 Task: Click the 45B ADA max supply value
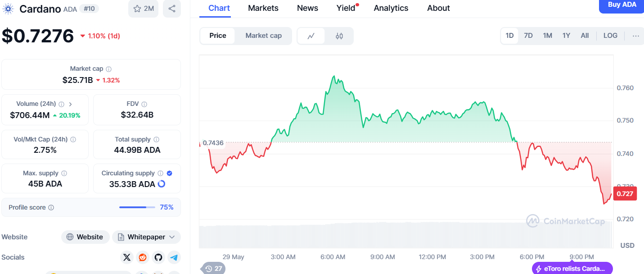tap(45, 184)
